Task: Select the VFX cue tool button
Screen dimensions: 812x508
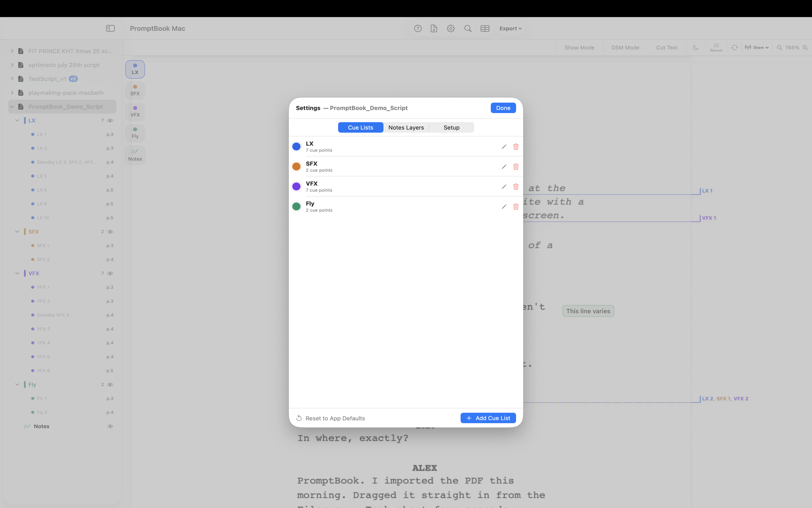Action: click(x=135, y=112)
